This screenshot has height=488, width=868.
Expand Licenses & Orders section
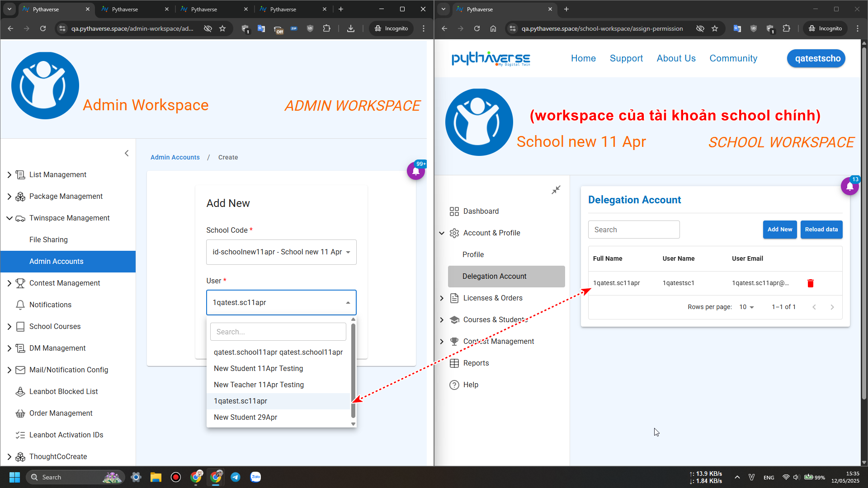[442, 298]
